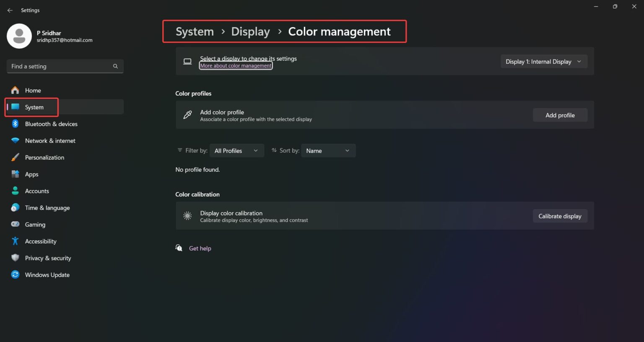The image size is (644, 342).
Task: Select the Apps icon in sidebar
Action: 15,174
